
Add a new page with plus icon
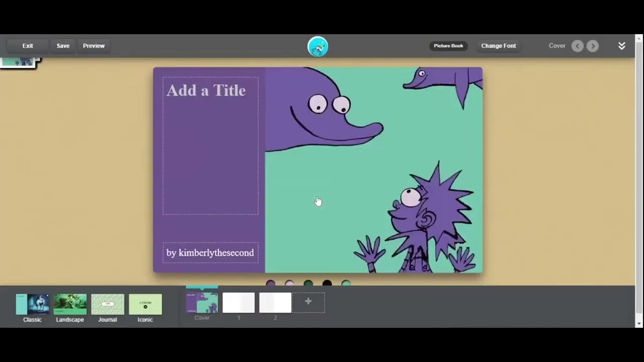coord(308,302)
